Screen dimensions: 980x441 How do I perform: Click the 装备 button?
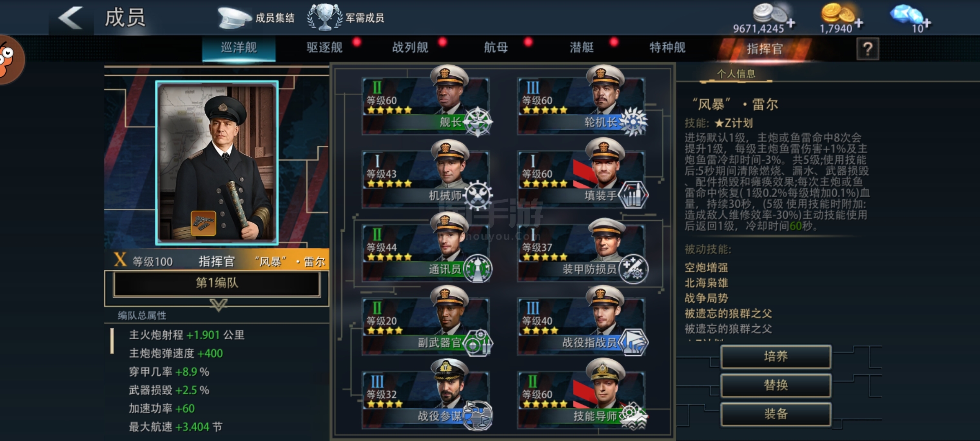coord(776,414)
